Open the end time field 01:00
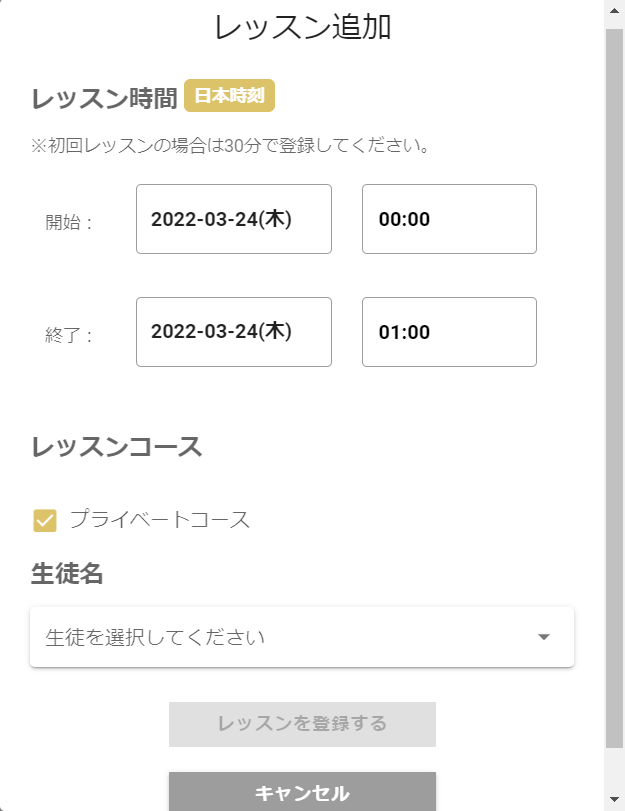Screen dimensions: 625x811 (449, 332)
